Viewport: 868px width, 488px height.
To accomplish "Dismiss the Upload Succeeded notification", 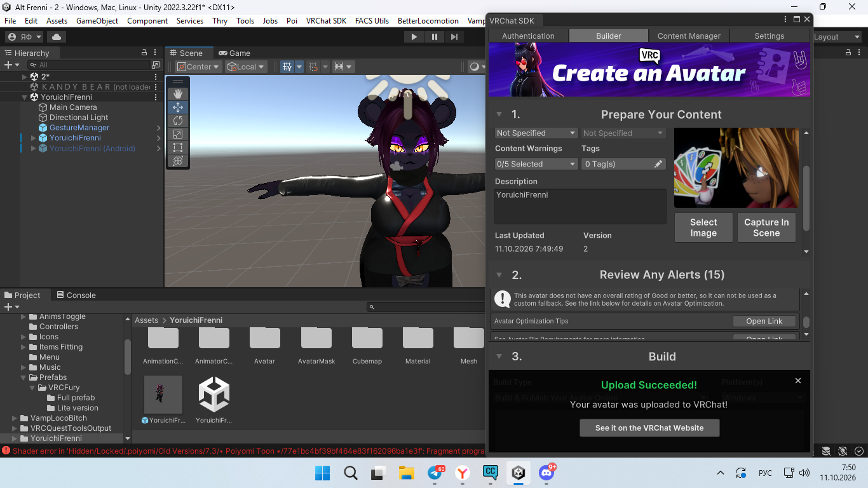I will 798,381.
